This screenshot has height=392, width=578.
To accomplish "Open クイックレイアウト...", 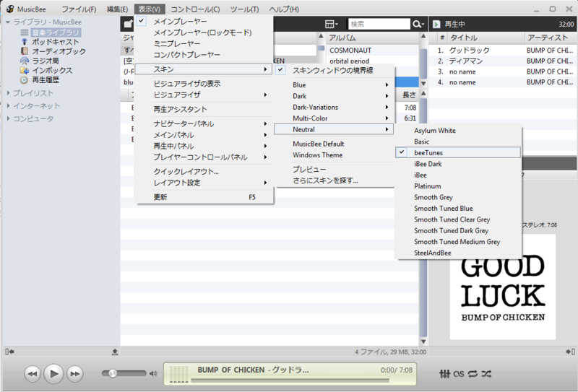I will click(x=204, y=172).
